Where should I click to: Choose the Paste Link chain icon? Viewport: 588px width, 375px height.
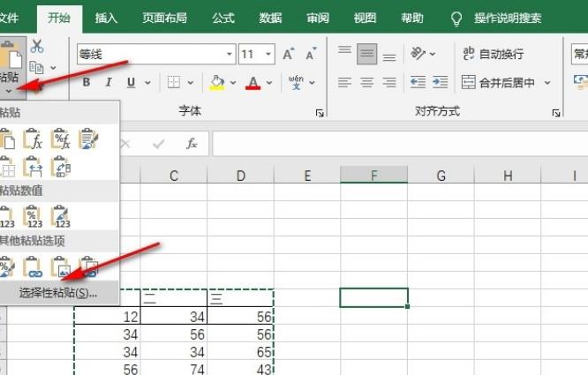[x=33, y=266]
